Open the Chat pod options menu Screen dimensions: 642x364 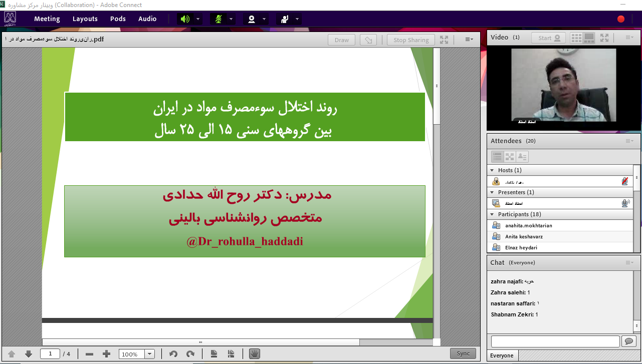629,262
